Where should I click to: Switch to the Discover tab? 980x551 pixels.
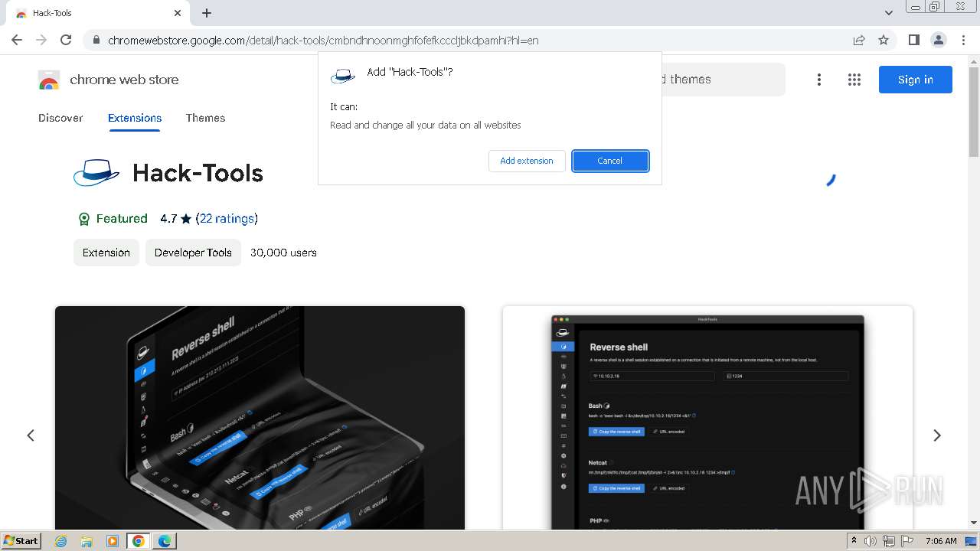pyautogui.click(x=60, y=118)
